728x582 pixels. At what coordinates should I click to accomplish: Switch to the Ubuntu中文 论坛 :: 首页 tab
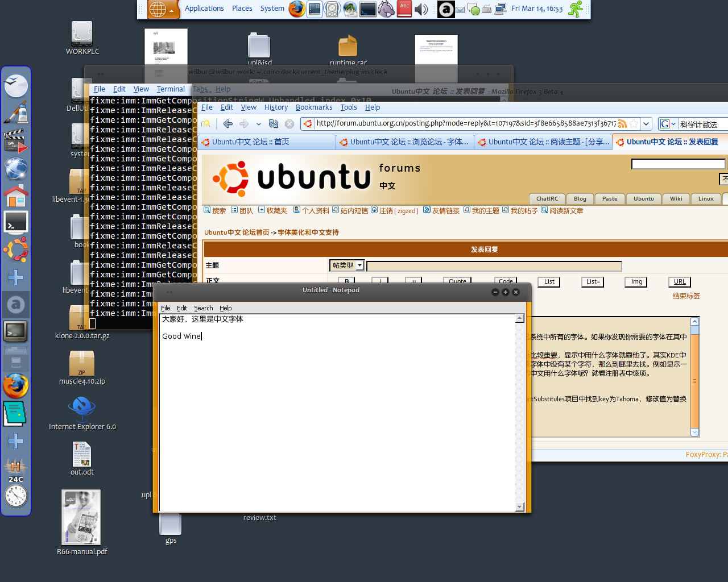click(x=267, y=142)
